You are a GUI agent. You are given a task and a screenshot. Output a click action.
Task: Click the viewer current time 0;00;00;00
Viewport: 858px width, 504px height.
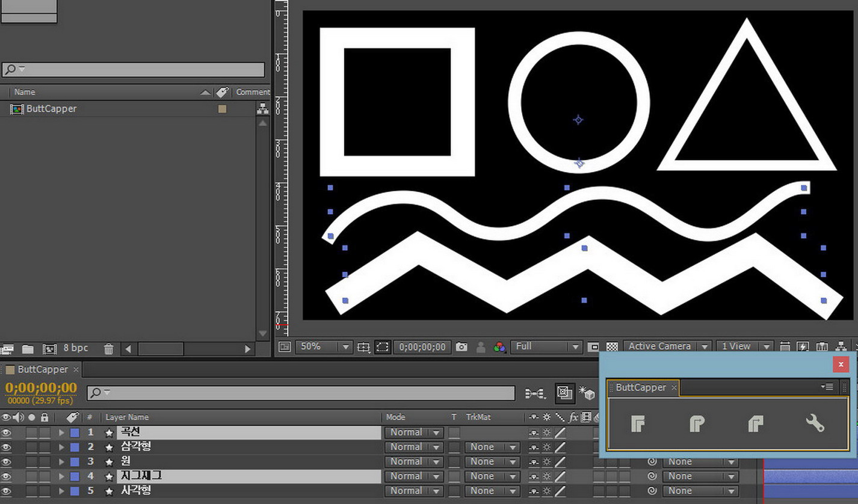[x=422, y=347]
